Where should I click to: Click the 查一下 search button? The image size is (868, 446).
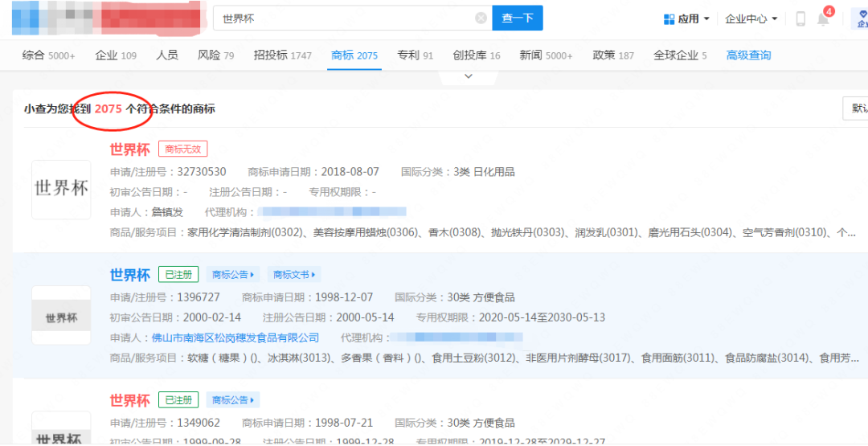pos(518,18)
